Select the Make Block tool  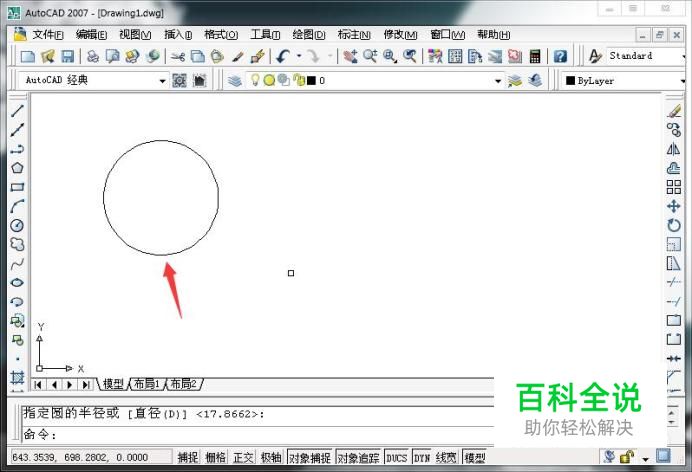[x=17, y=340]
